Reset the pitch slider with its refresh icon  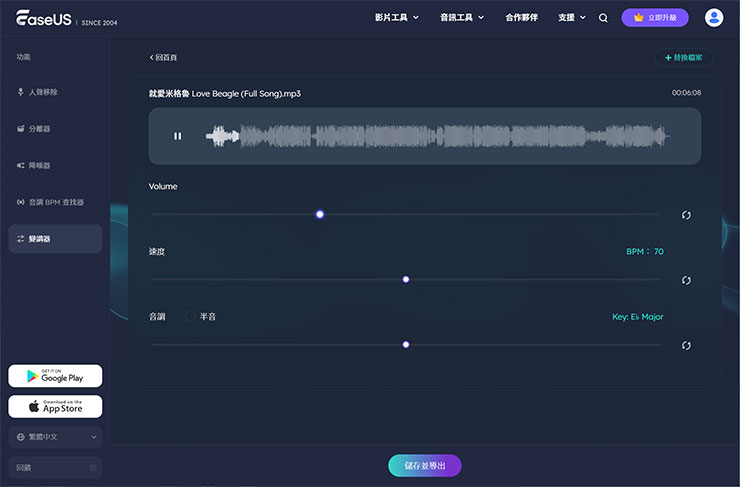coord(686,345)
